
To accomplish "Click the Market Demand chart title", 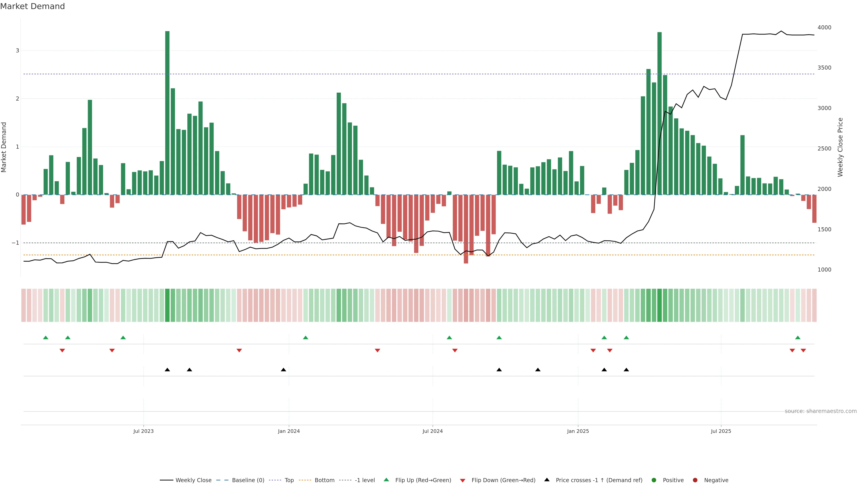I will (32, 6).
